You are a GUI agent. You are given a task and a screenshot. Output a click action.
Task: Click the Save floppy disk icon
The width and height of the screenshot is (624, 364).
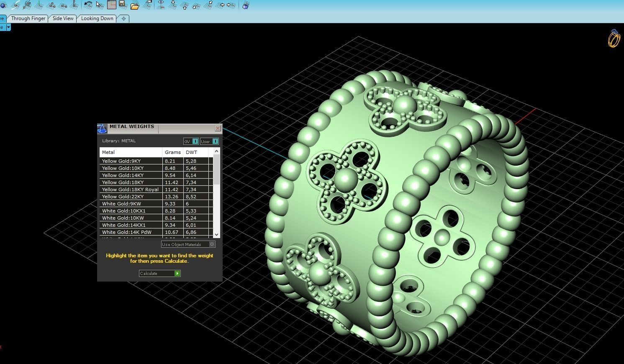coord(123,5)
